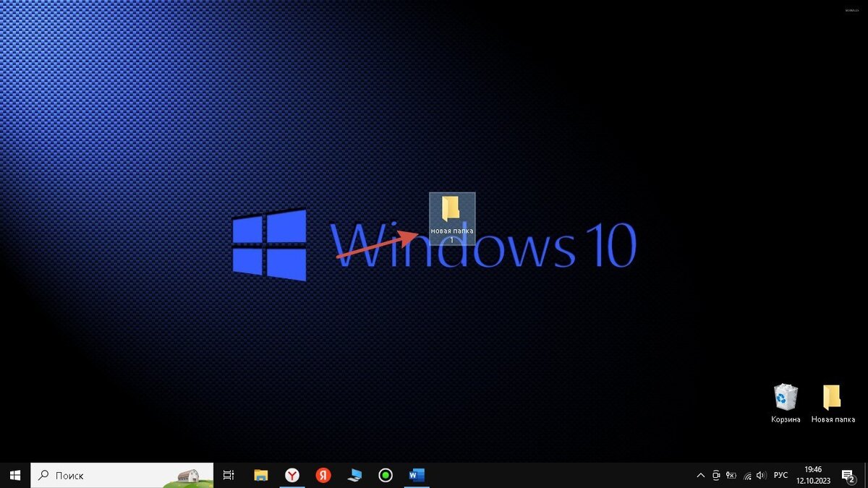Select the новая папка 1 folder
The image size is (868, 488).
pos(452,218)
